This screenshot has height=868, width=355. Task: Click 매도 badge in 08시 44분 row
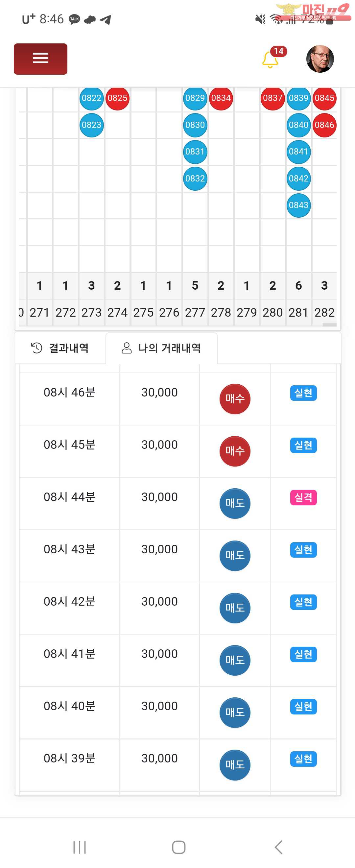click(x=235, y=503)
